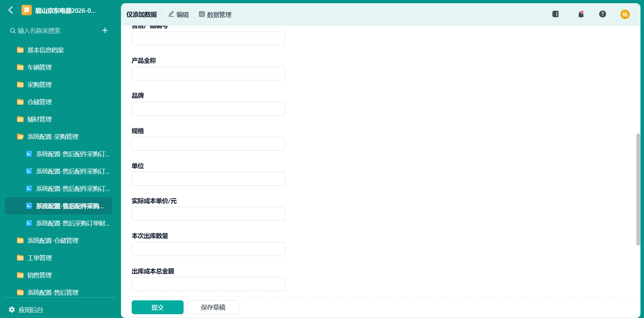Click the back arrow icon

[11, 10]
